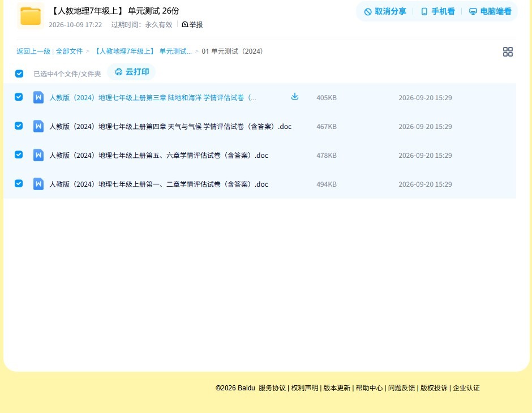Click Word icon of 第一、二章 file
The image size is (532, 413).
[38, 184]
